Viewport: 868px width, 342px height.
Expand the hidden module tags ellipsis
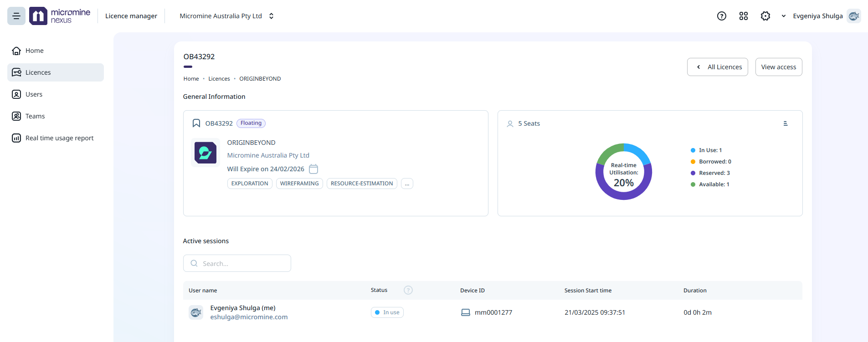[x=407, y=184]
